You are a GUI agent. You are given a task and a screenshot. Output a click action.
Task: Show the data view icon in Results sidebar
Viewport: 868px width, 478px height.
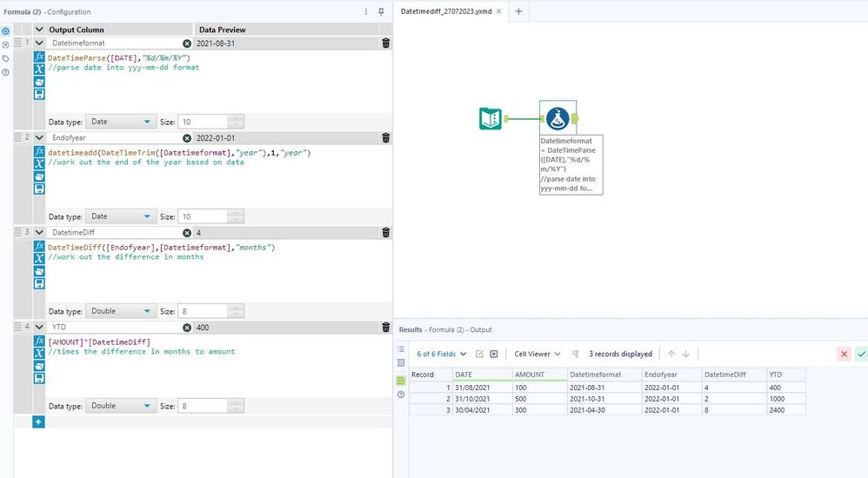pos(401,381)
